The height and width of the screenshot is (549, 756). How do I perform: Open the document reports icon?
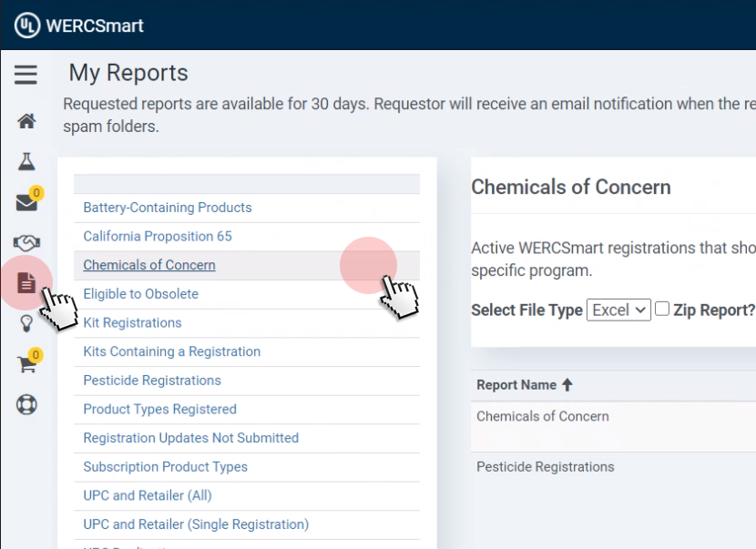tap(26, 283)
